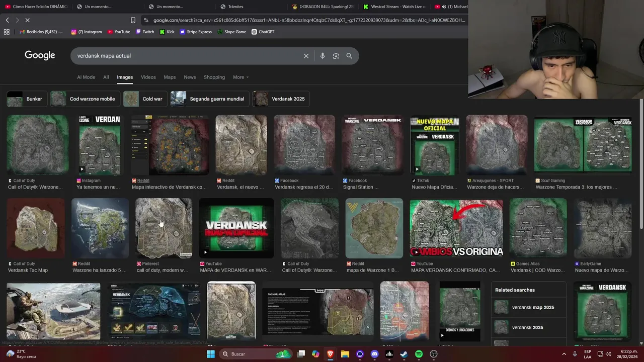Screen dimensions: 644x362
Task: Open Reddit Mapa interactivo de Verdansk link
Action: click(x=169, y=187)
